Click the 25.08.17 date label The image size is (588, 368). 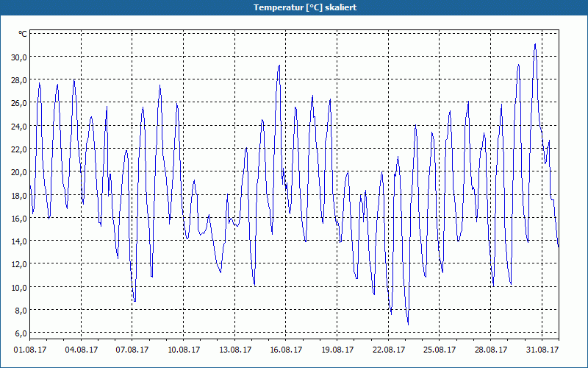tap(440, 350)
